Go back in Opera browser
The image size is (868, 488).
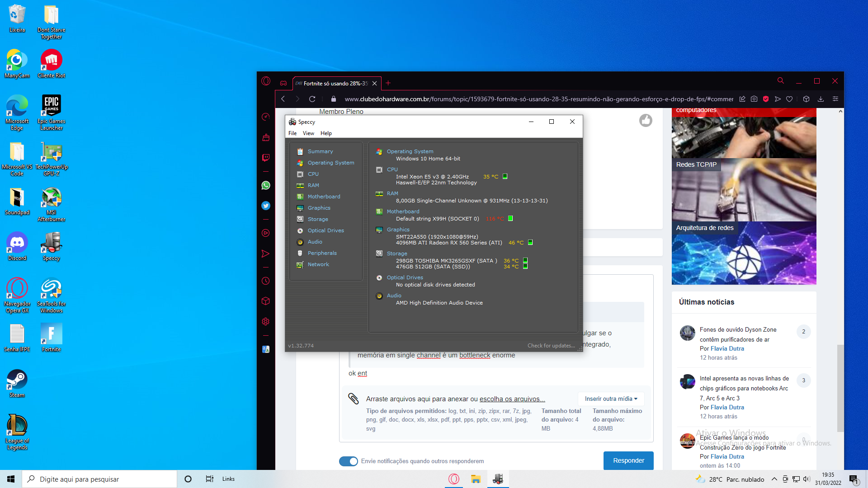click(x=283, y=99)
